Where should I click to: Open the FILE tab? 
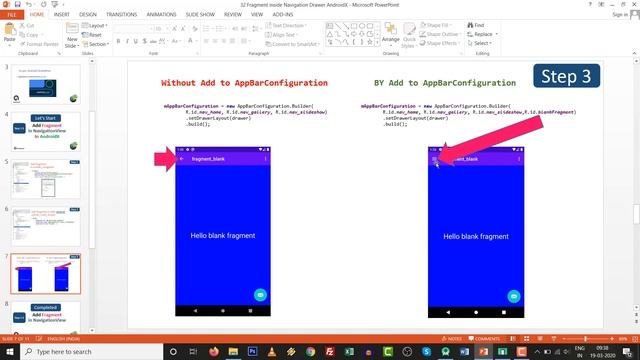[x=12, y=15]
